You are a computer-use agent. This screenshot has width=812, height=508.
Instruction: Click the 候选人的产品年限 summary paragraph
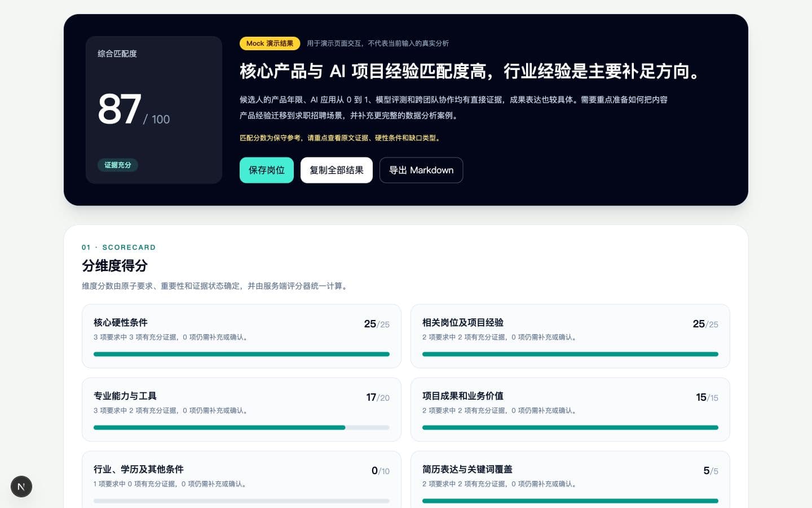click(454, 107)
